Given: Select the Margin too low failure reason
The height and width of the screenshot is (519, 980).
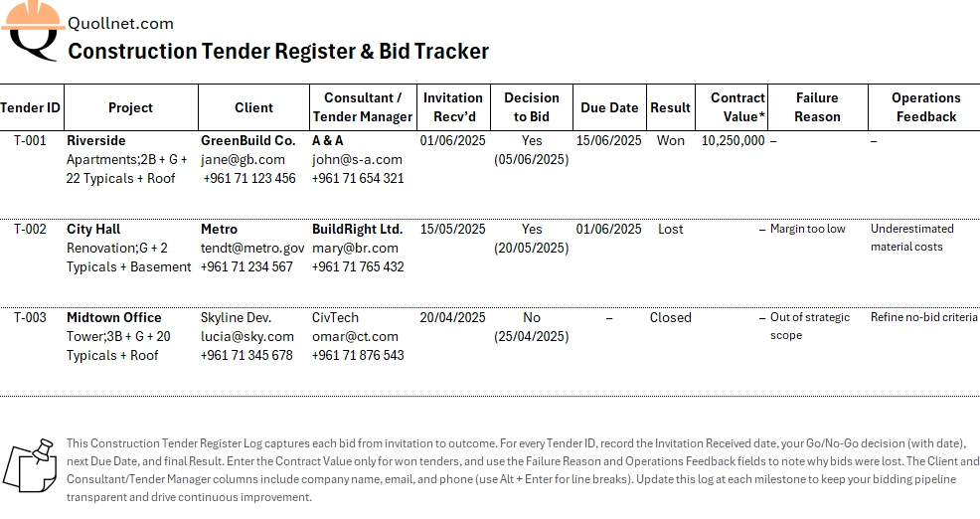Looking at the screenshot, I should [807, 229].
